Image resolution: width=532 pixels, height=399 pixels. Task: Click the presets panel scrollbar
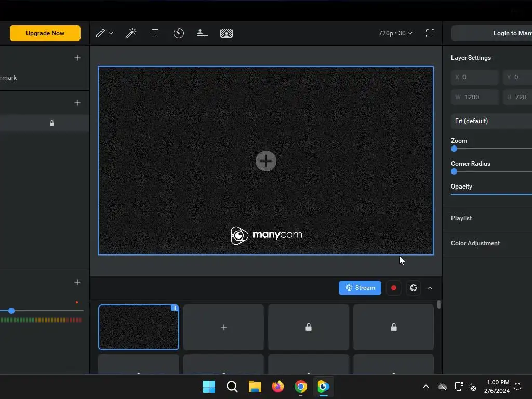(x=439, y=304)
